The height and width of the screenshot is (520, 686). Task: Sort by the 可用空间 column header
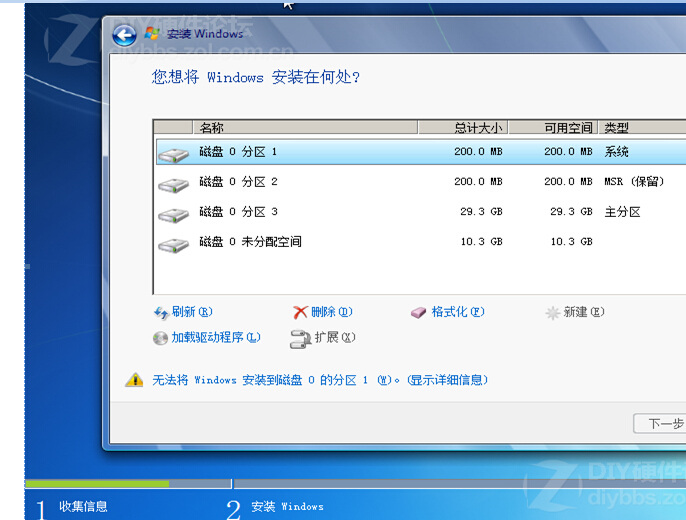[x=553, y=128]
